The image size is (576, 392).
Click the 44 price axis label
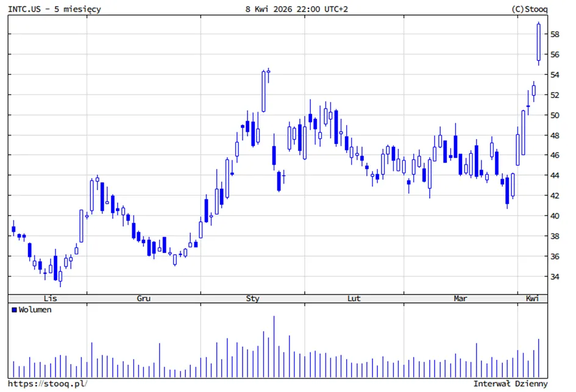coord(555,175)
